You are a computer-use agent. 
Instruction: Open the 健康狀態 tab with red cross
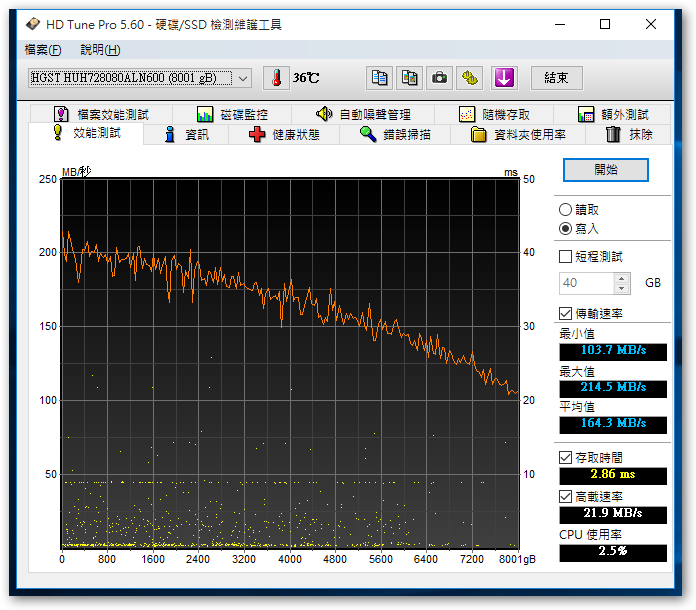tap(284, 135)
